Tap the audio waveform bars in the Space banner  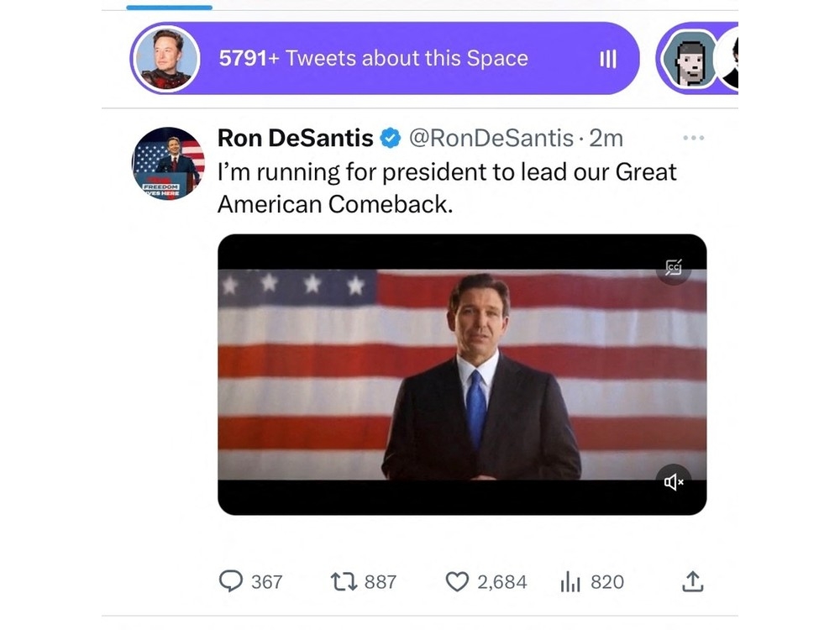click(x=607, y=58)
